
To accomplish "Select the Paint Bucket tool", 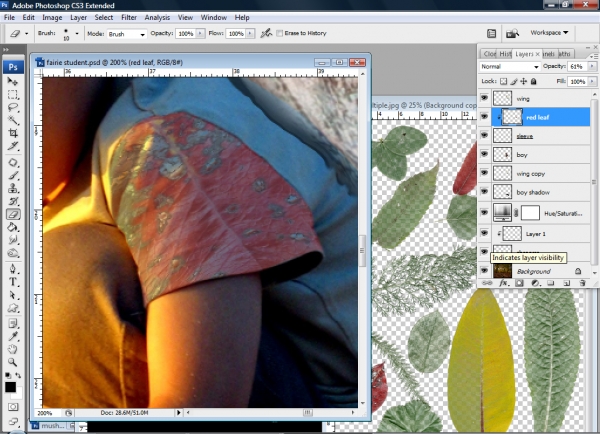I will (x=13, y=227).
